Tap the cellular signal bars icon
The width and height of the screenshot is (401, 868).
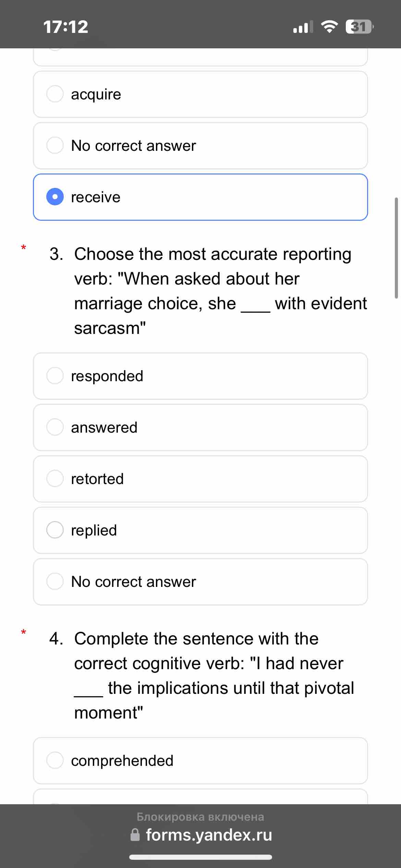[303, 27]
